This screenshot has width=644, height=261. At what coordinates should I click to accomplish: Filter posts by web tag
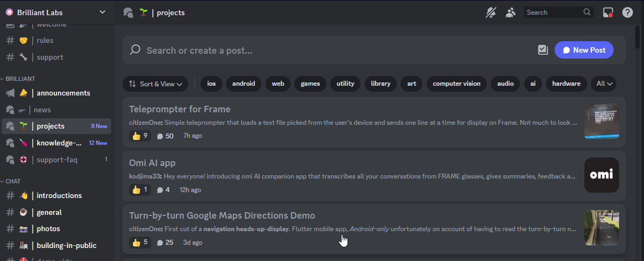coord(278,84)
